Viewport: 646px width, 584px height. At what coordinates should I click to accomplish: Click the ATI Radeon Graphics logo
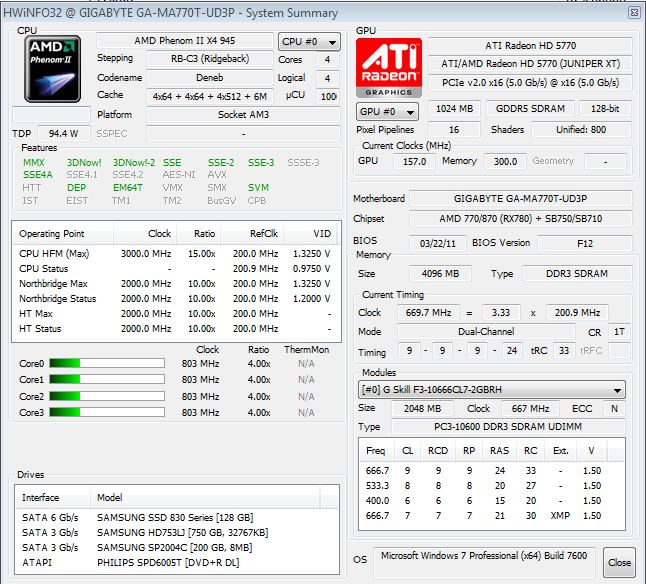tap(389, 68)
